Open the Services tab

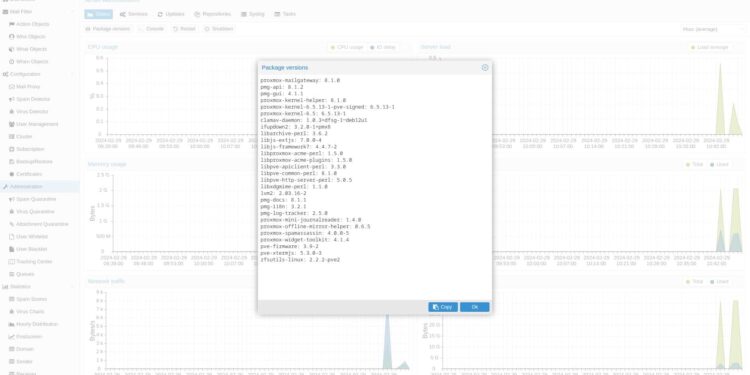(133, 14)
